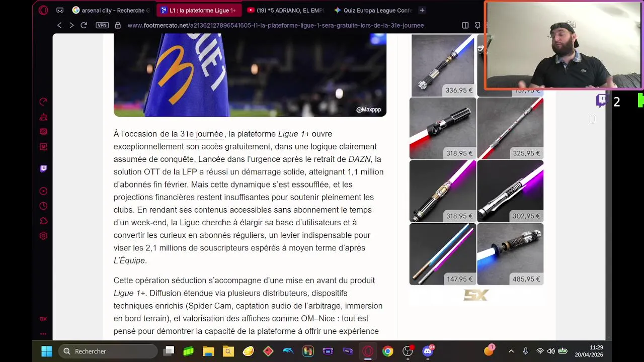Go forward to the next page
The height and width of the screenshot is (362, 644).
tap(71, 25)
